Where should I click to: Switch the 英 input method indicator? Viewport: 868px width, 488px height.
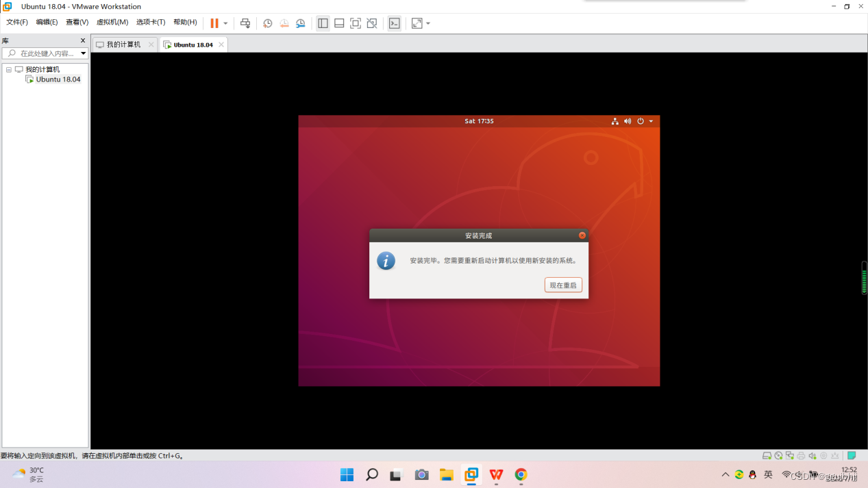769,474
